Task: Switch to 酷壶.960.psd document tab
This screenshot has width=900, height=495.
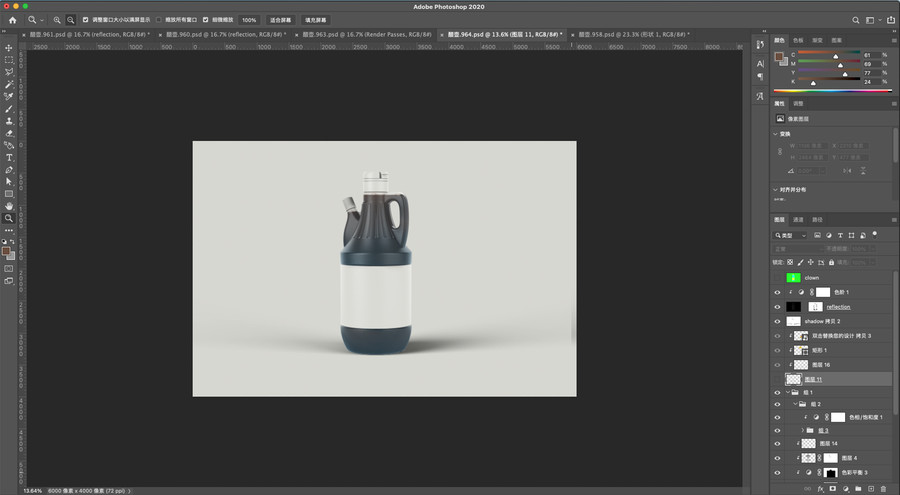Action: (226, 34)
